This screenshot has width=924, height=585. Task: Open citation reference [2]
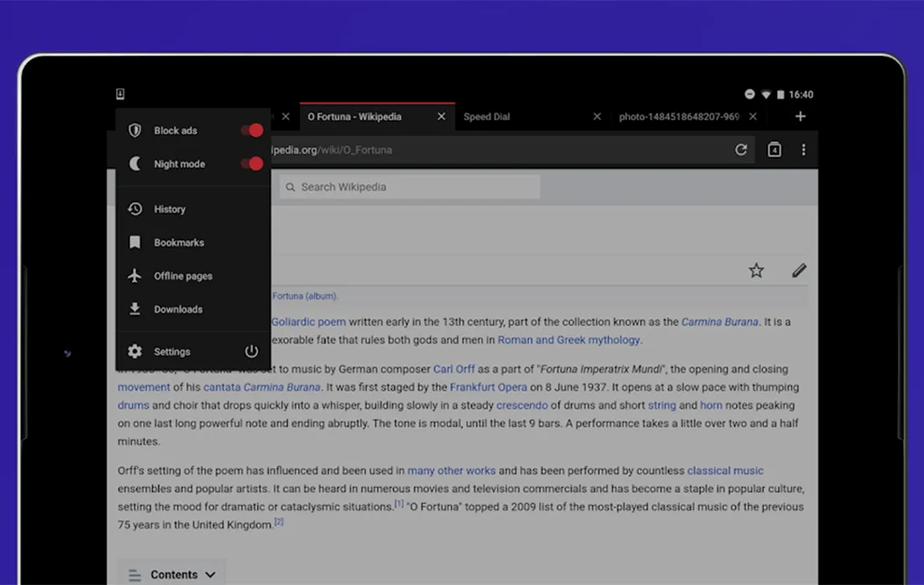(x=279, y=521)
